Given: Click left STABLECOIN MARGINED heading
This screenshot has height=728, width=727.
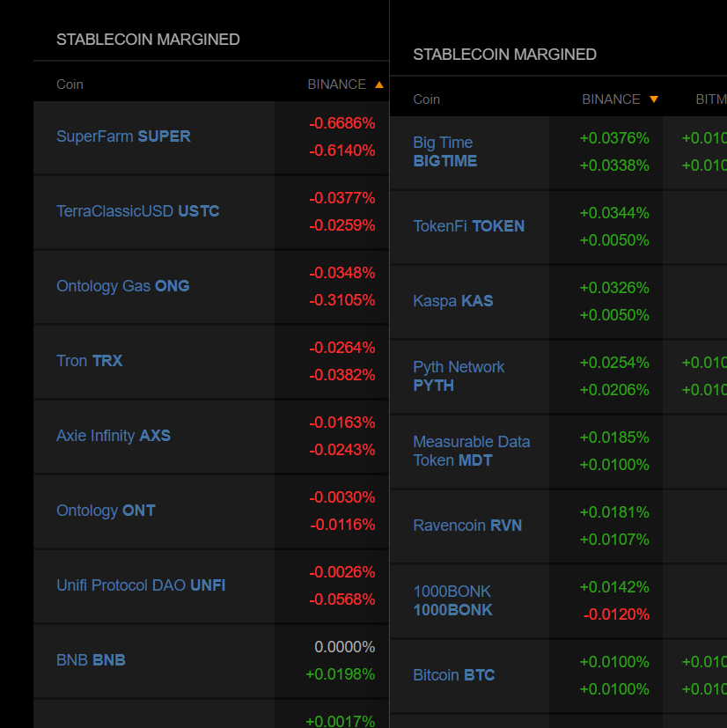Looking at the screenshot, I should (148, 40).
